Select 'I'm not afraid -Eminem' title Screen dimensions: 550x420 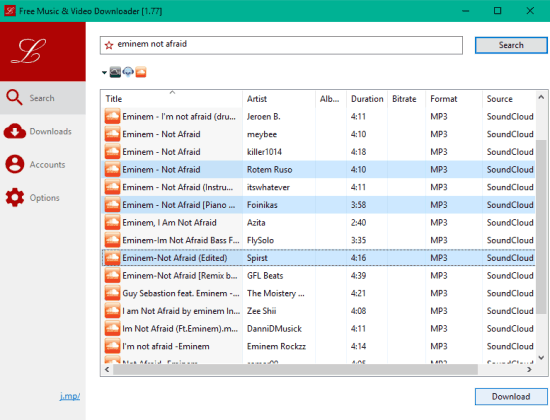pyautogui.click(x=166, y=346)
